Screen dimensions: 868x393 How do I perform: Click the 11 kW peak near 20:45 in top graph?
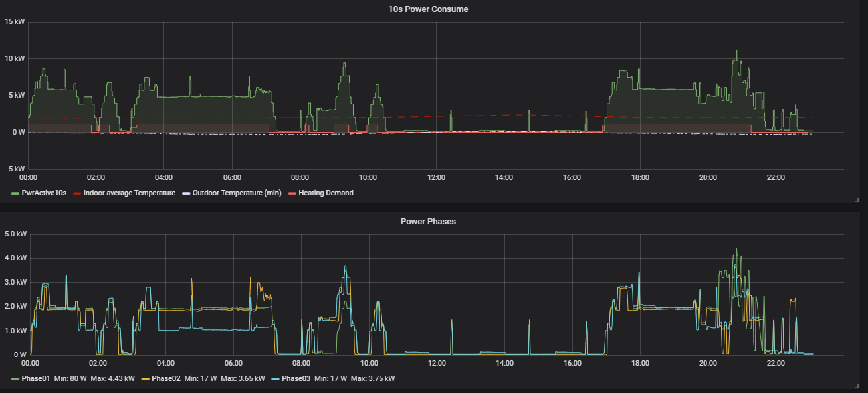coord(736,50)
